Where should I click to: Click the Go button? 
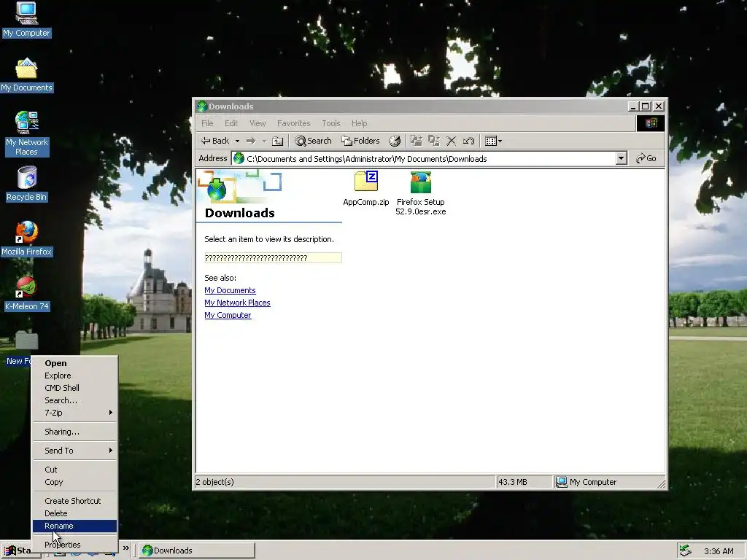646,158
